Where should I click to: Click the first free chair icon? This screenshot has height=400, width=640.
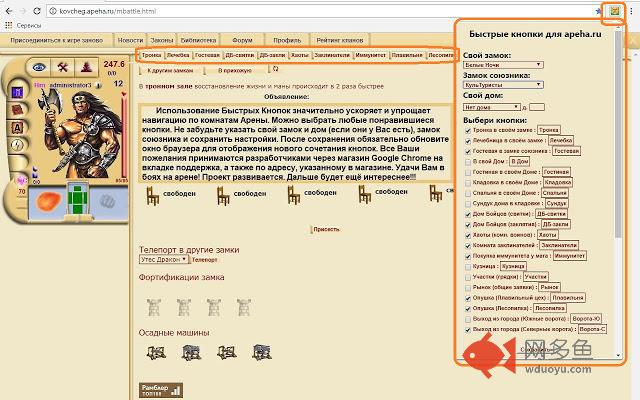tap(153, 196)
